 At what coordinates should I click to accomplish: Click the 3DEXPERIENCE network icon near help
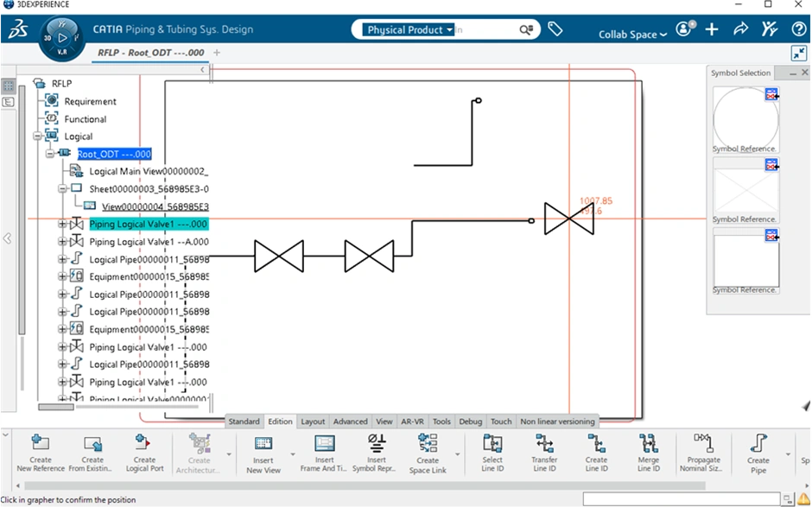coord(770,29)
